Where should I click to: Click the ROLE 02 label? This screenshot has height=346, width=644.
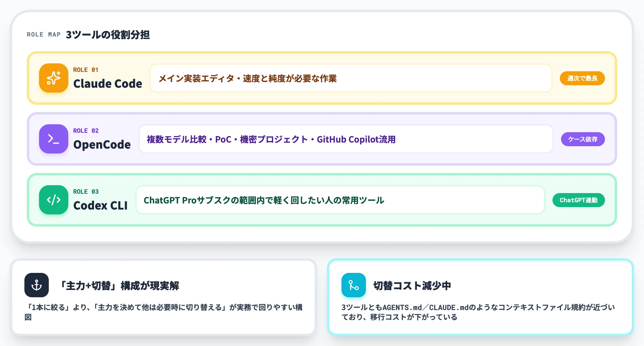point(86,131)
